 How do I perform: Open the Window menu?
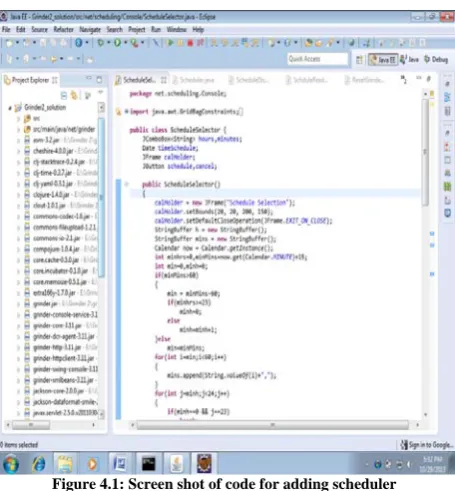click(177, 30)
